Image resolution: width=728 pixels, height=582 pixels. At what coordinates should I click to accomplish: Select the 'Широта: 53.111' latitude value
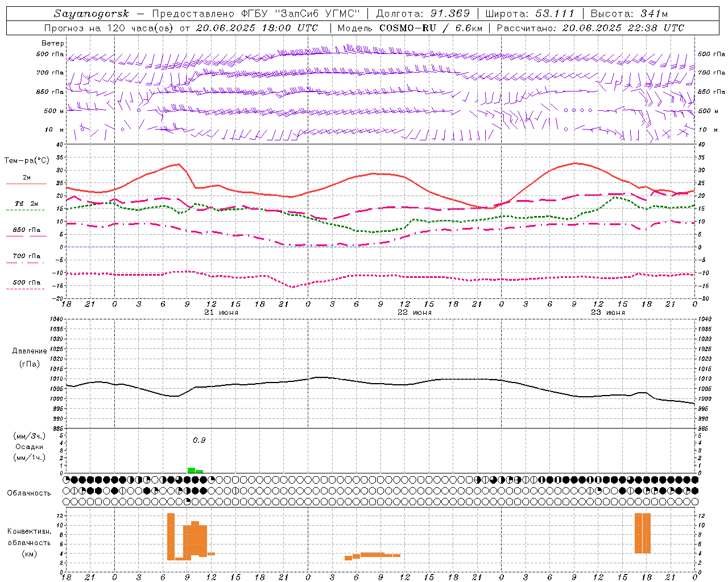[530, 14]
